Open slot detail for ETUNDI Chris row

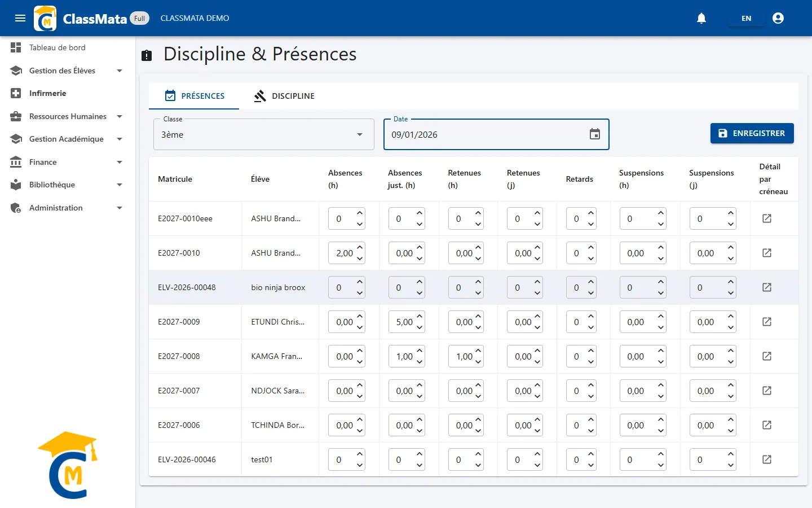[x=767, y=322]
